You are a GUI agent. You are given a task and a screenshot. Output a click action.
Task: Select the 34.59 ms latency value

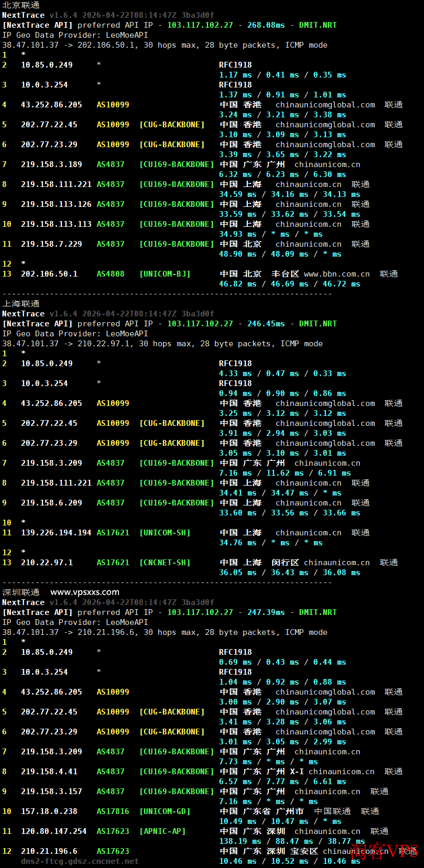tap(238, 194)
